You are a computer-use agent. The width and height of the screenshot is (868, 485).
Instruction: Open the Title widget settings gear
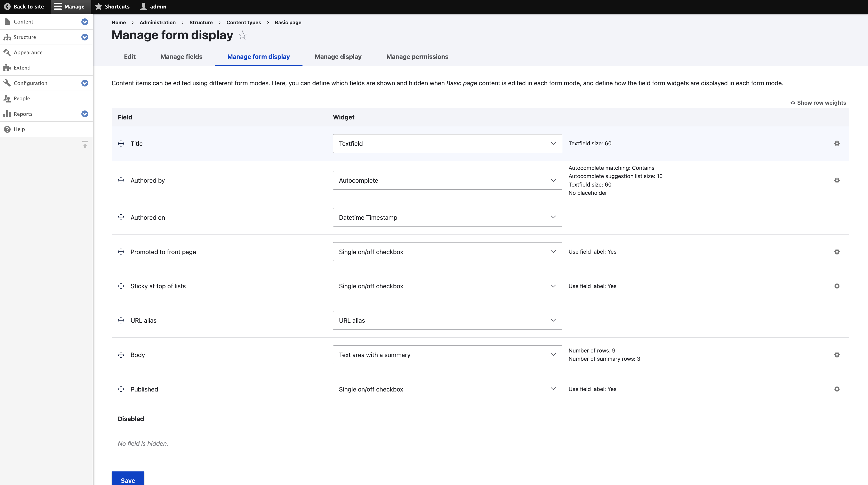(837, 143)
